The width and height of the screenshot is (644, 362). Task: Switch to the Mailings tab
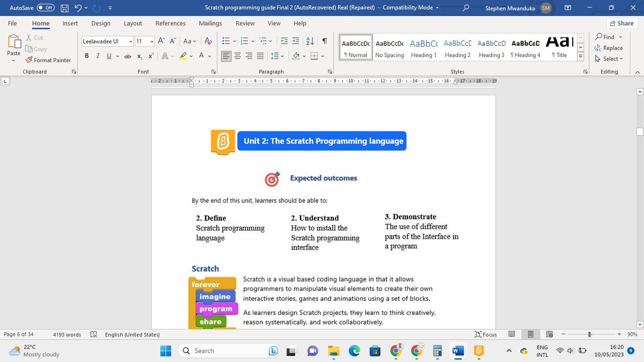[x=210, y=23]
